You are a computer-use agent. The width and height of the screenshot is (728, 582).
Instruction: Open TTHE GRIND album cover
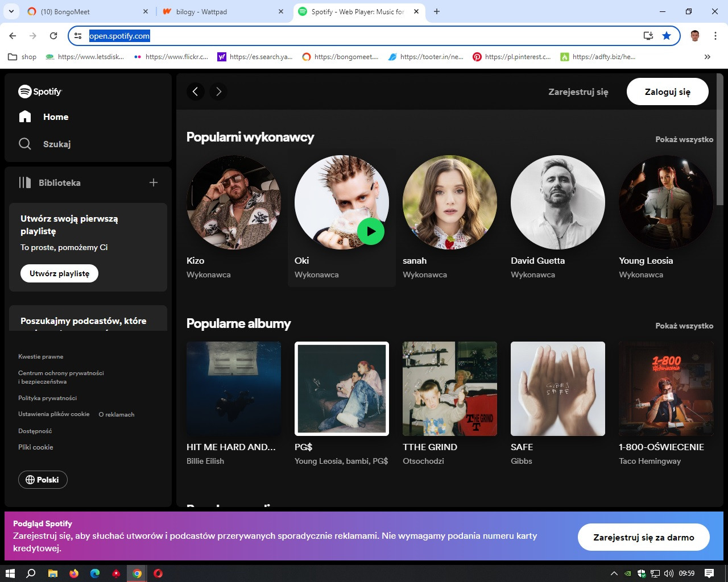[x=450, y=389]
